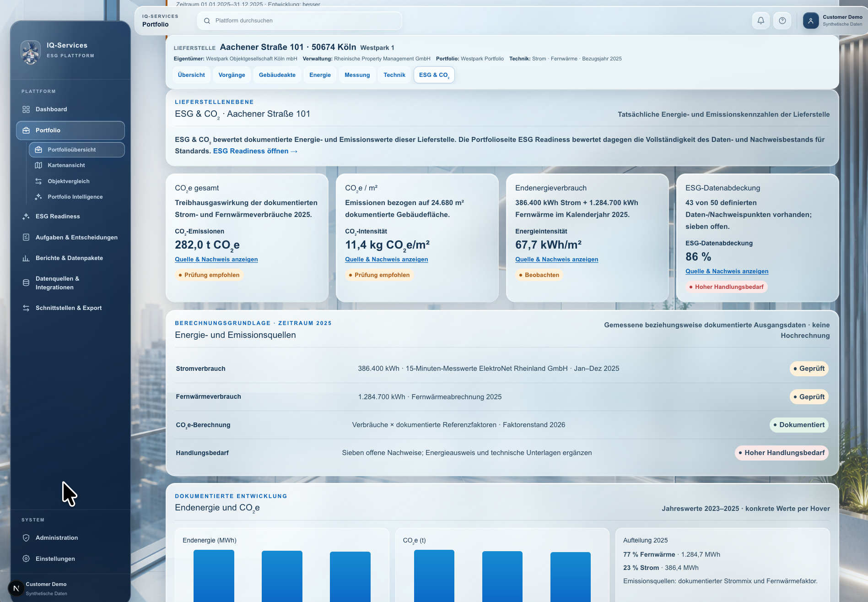
Task: Click the Dashboard grid icon
Action: pos(26,109)
